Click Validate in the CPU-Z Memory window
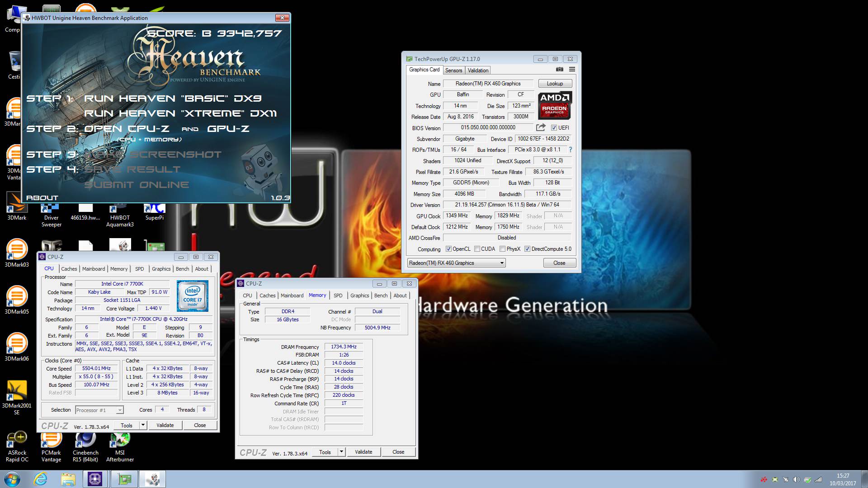Image resolution: width=868 pixels, height=488 pixels. tap(363, 452)
